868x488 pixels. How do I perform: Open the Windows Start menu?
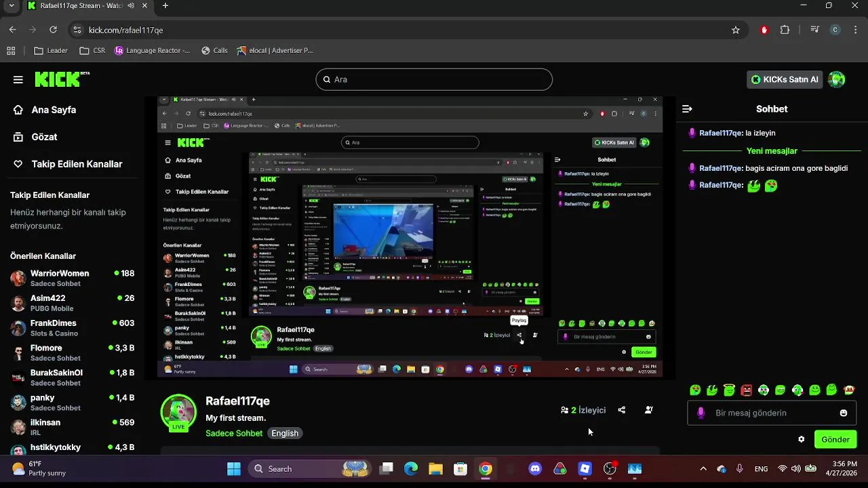[234, 469]
